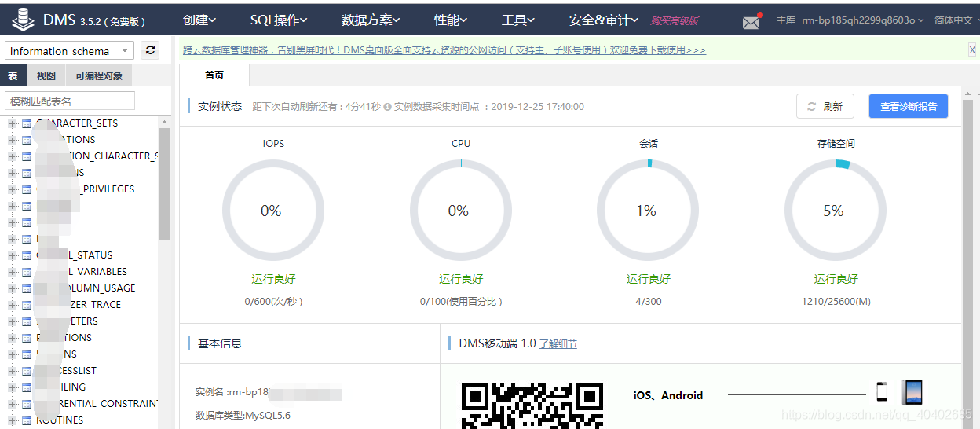The image size is (980, 429).
Task: Click the table list vertical scrollbar
Action: [164, 184]
